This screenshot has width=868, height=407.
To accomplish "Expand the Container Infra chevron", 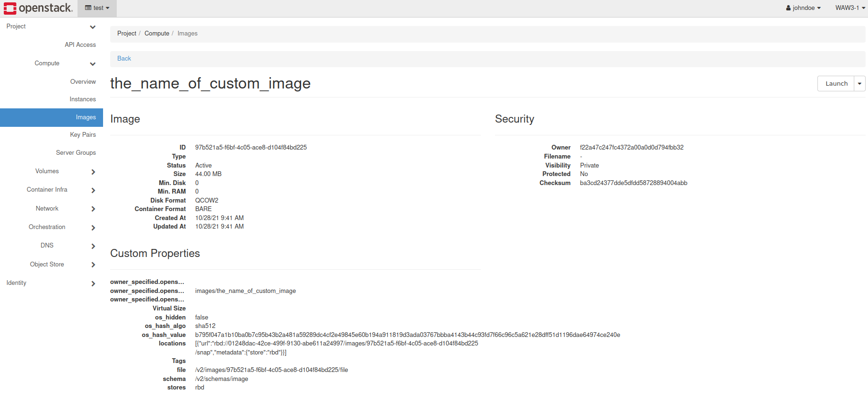I will (x=93, y=190).
